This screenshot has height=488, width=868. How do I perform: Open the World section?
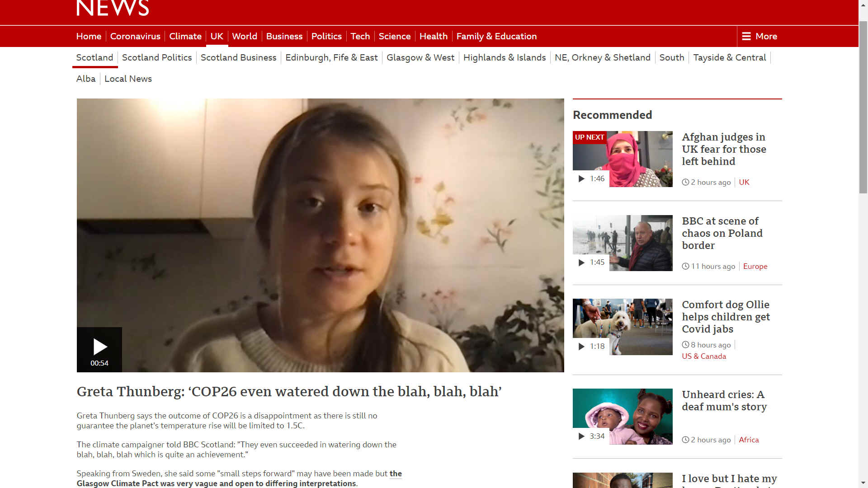(x=245, y=36)
